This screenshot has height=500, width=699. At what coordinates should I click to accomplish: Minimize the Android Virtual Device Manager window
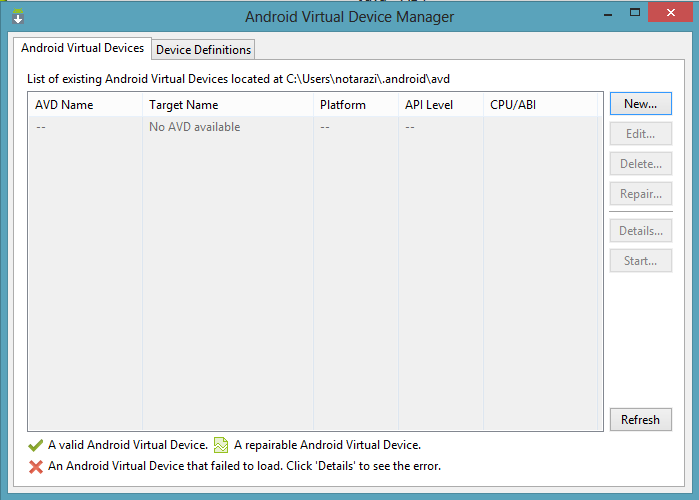tap(608, 13)
